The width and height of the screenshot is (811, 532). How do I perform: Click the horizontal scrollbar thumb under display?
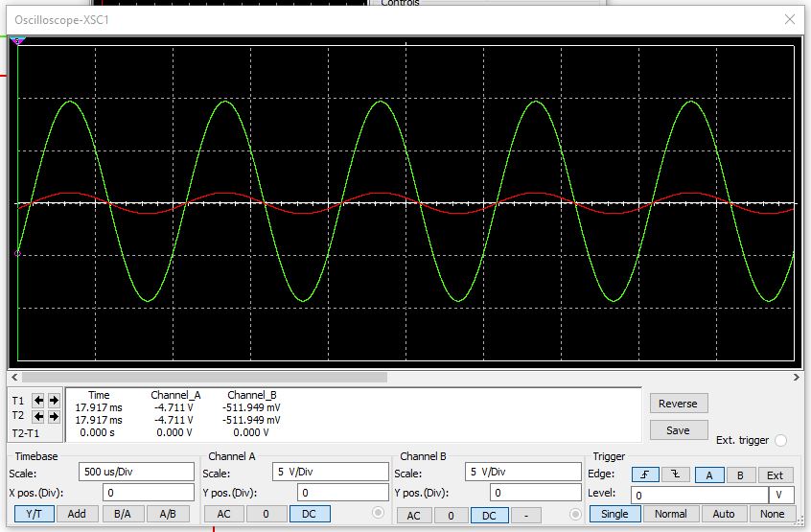204,378
